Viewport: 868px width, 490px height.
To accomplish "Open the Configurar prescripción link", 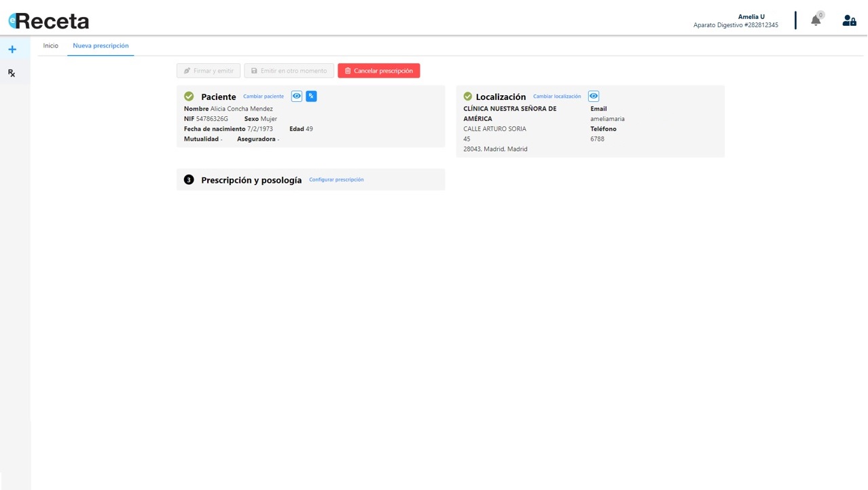I will [336, 179].
